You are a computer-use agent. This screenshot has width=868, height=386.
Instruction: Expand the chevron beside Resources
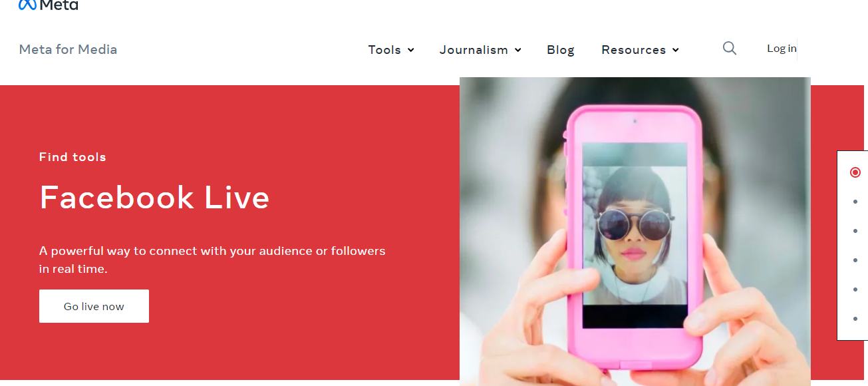(x=676, y=50)
